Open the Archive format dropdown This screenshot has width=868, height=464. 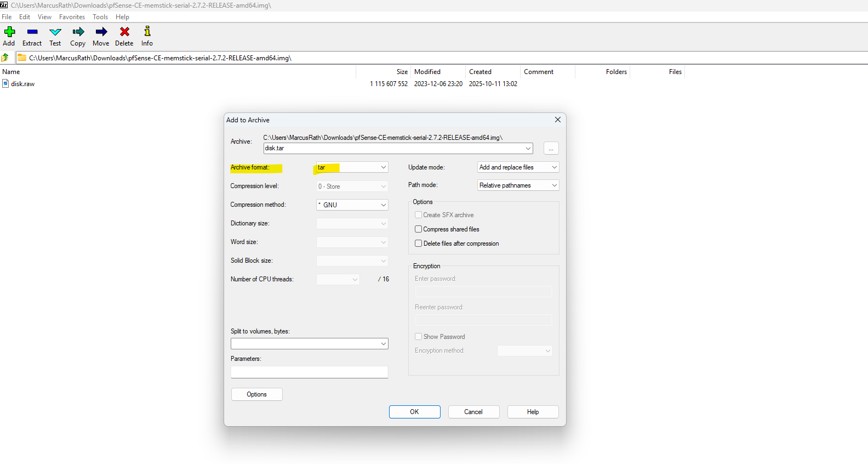352,167
